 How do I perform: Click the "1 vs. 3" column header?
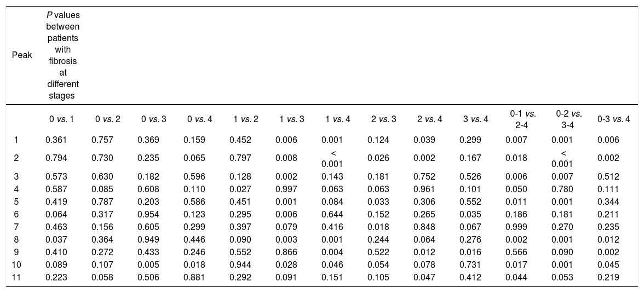(x=287, y=119)
